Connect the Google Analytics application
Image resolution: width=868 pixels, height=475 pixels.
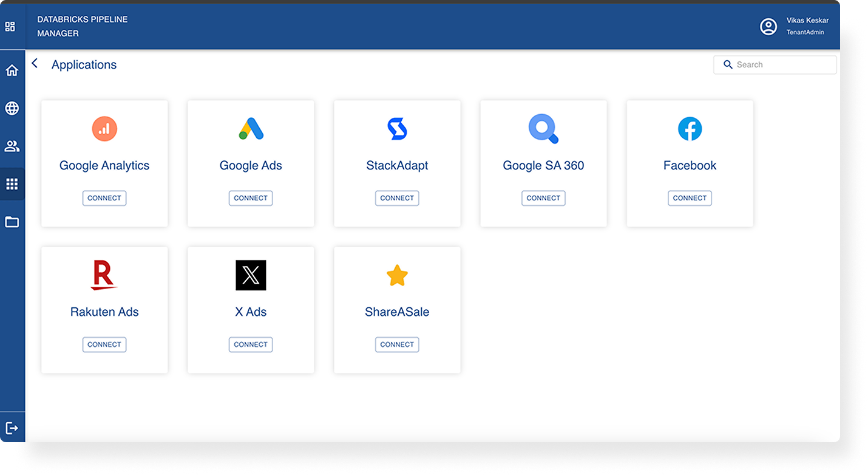click(x=104, y=198)
